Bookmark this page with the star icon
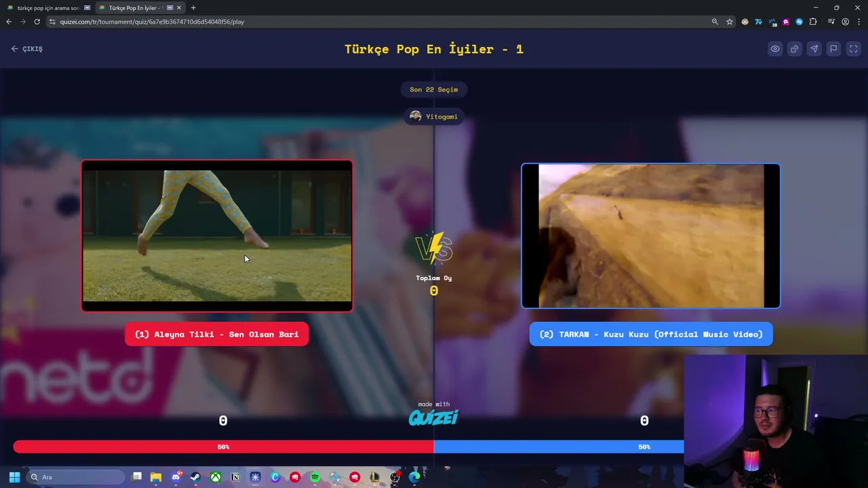This screenshot has width=868, height=488. point(730,22)
